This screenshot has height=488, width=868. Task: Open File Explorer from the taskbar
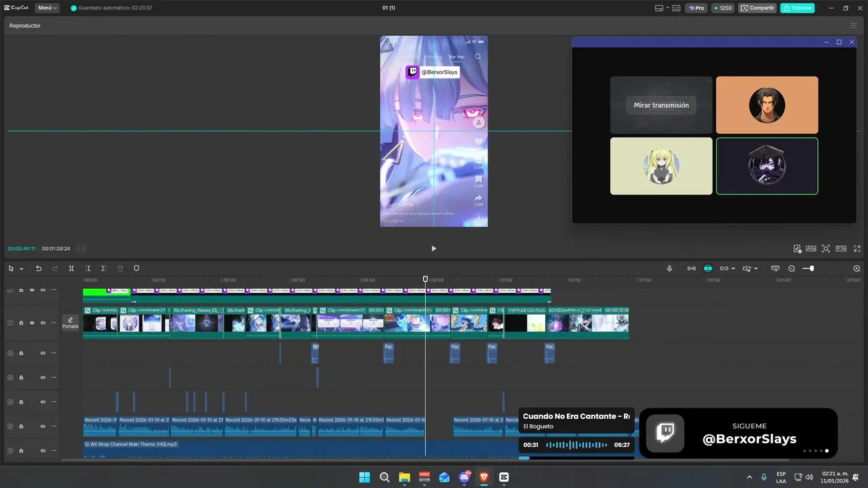tap(404, 477)
